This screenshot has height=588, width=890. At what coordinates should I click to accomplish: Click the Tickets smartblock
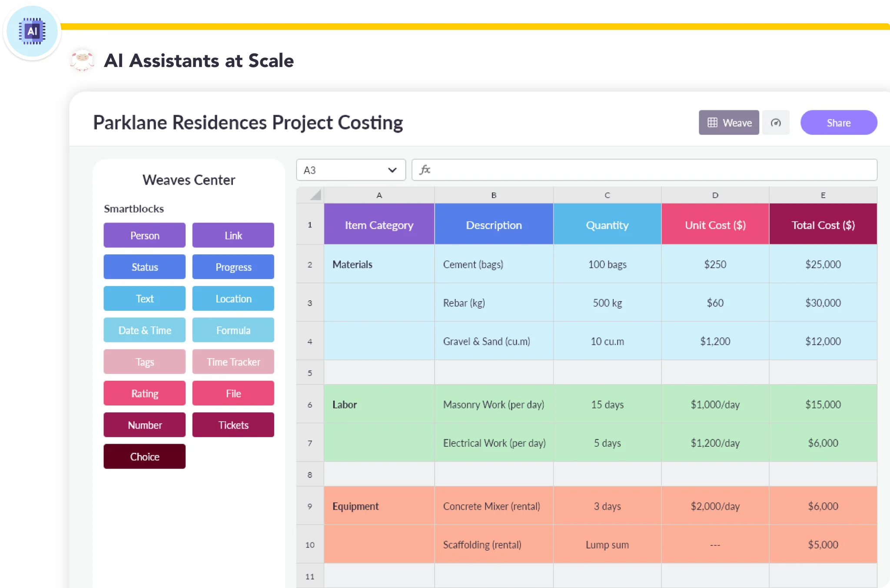pyautogui.click(x=233, y=425)
